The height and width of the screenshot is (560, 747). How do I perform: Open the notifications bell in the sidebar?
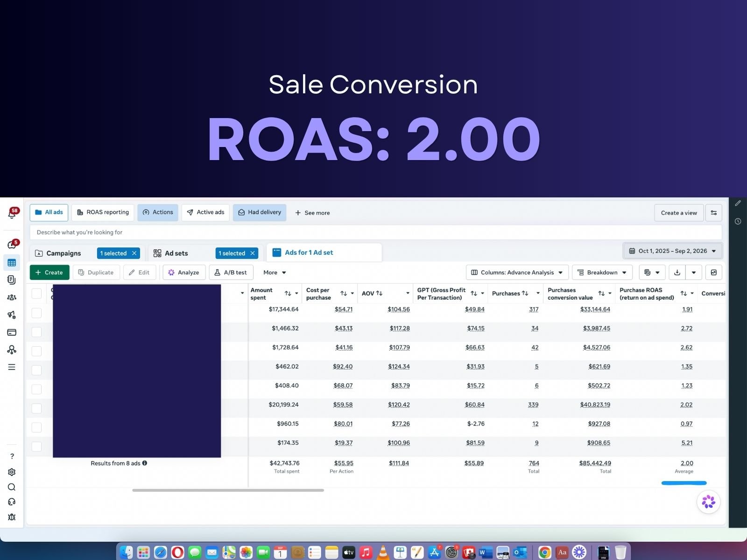[x=12, y=213]
